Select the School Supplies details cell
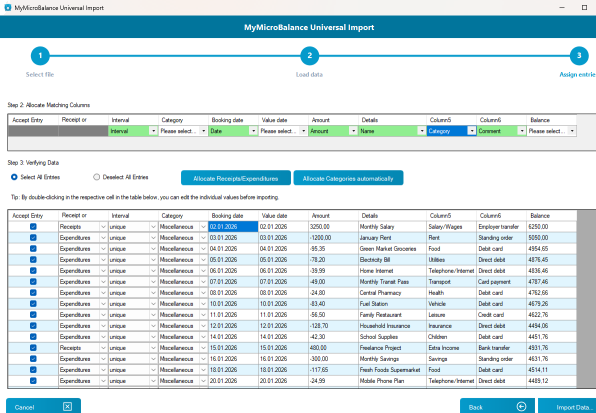The width and height of the screenshot is (596, 413). click(x=393, y=337)
